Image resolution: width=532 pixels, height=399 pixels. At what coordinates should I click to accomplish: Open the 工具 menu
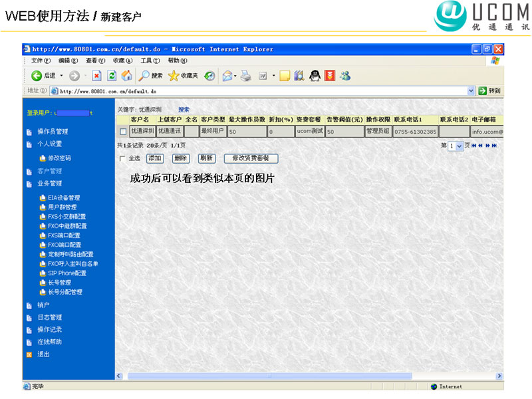(x=150, y=61)
